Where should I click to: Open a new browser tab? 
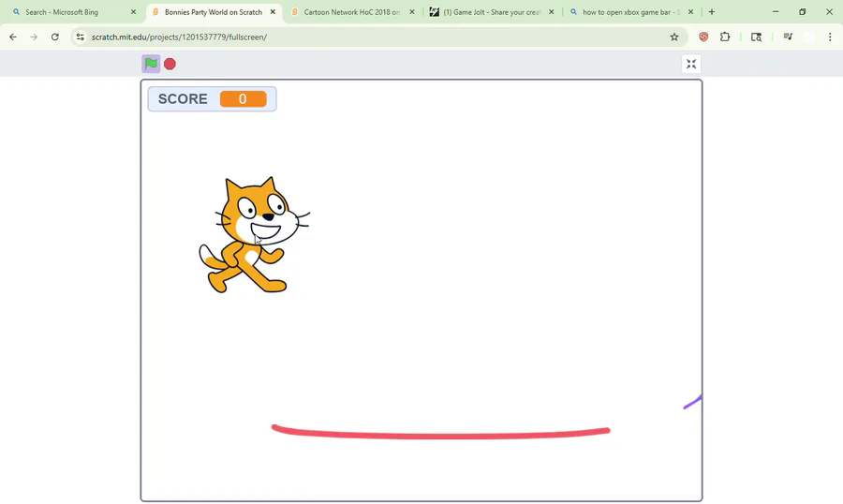click(712, 12)
